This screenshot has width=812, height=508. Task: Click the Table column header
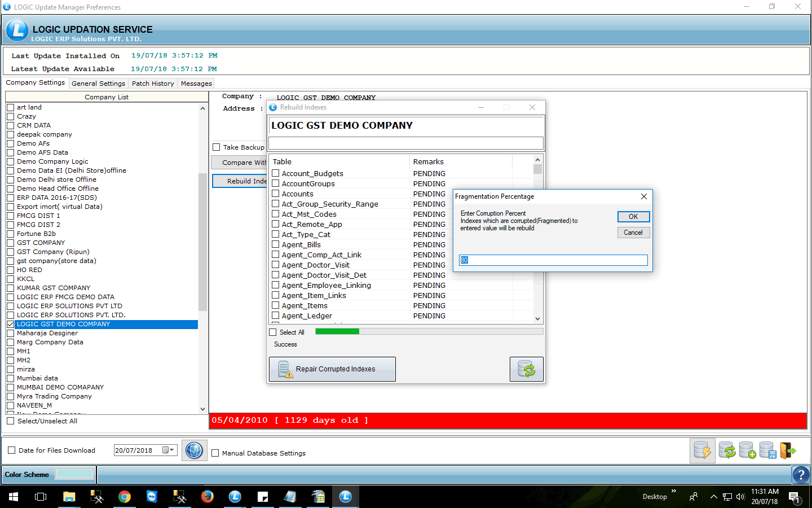point(339,161)
